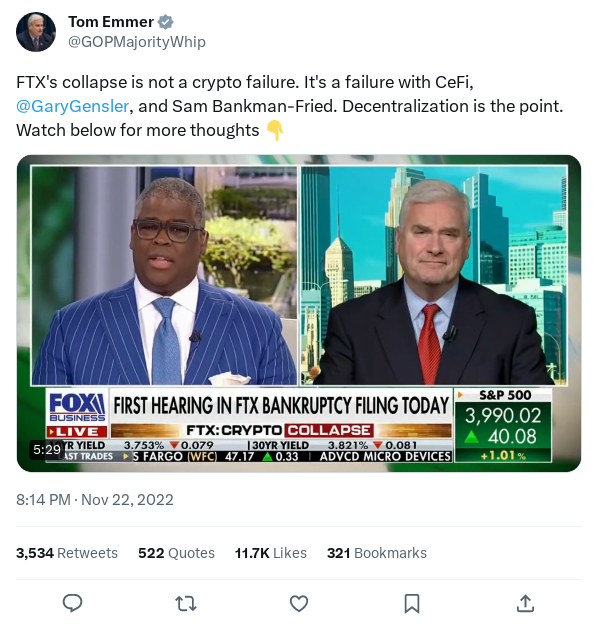Screen dimensions: 598x627
Task: View the 11.7K Likes list
Action: tap(271, 553)
